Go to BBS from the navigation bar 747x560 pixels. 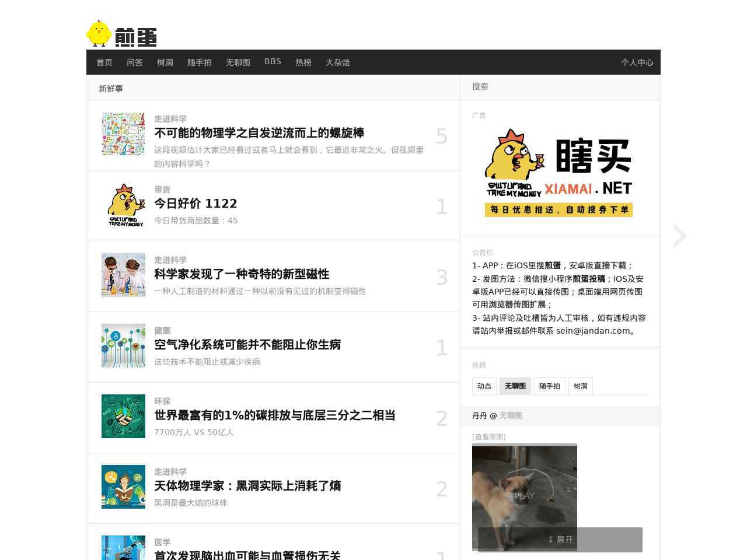coord(273,62)
